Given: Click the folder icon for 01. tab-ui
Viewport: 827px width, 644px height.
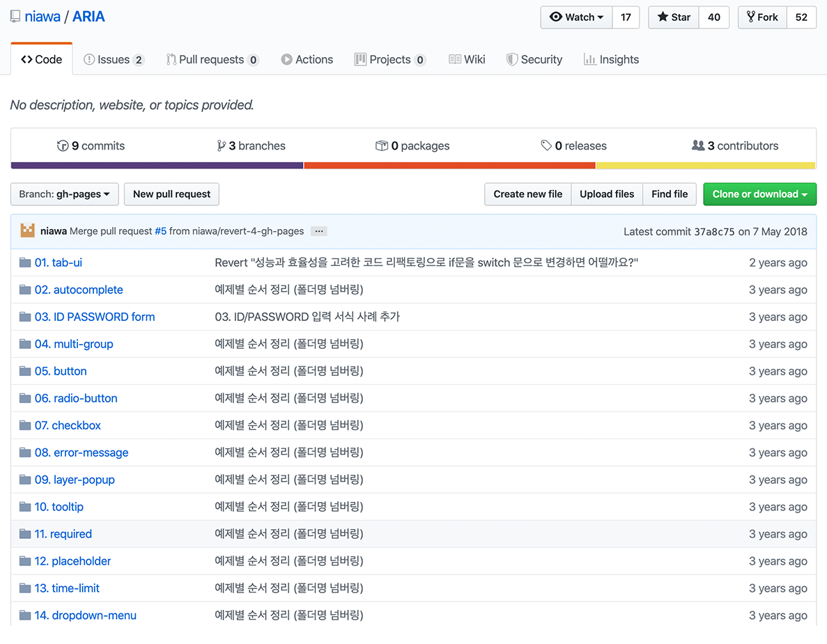Looking at the screenshot, I should click(25, 262).
